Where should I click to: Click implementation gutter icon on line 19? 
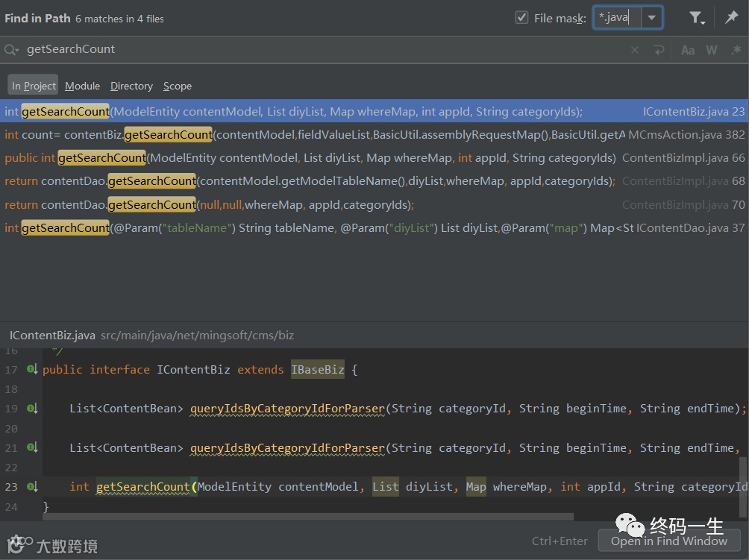(x=32, y=408)
